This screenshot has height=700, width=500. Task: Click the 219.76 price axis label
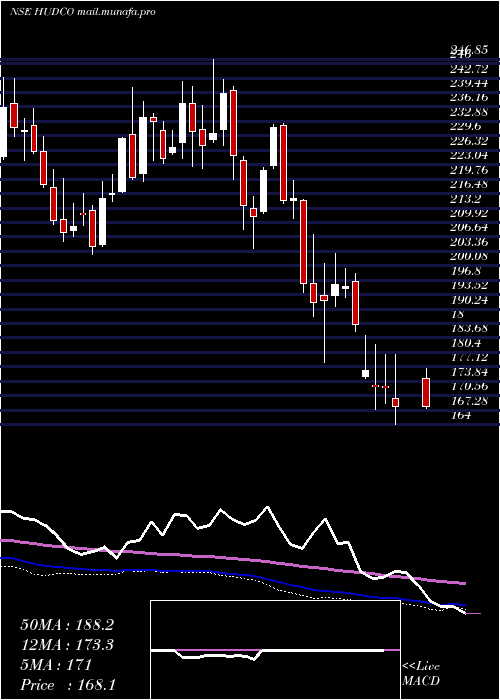(469, 170)
